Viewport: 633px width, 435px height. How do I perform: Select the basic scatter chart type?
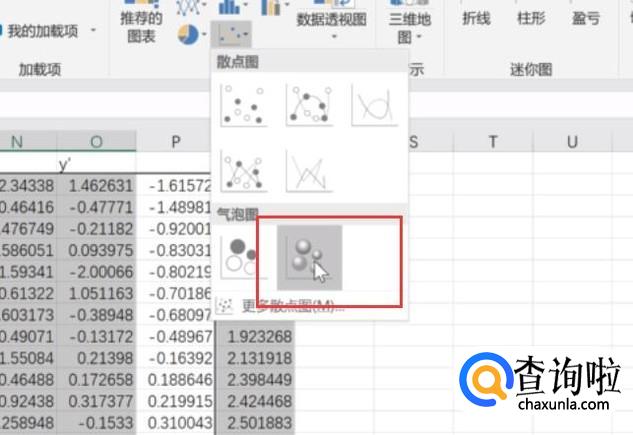[243, 105]
